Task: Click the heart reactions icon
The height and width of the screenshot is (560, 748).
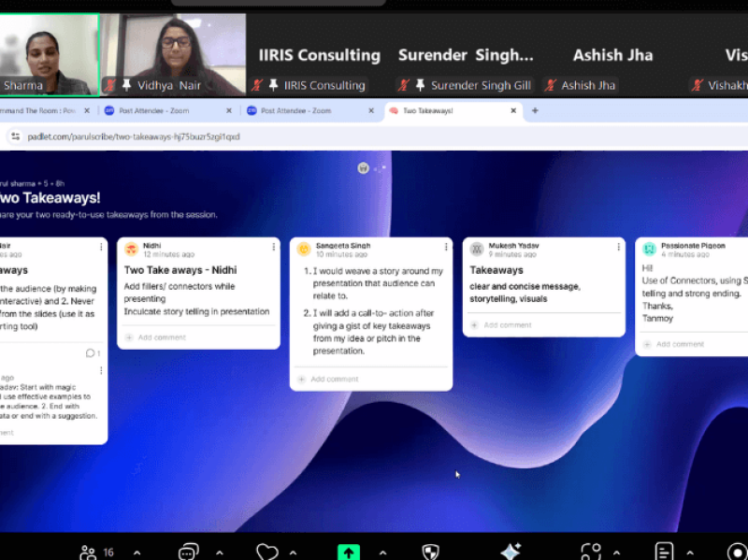Action: click(267, 552)
